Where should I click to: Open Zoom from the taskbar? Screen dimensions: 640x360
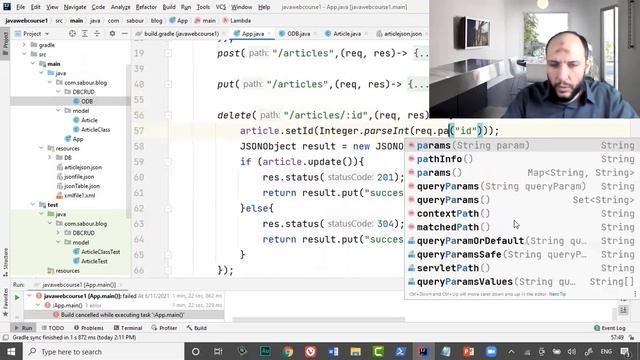pyautogui.click(x=491, y=351)
